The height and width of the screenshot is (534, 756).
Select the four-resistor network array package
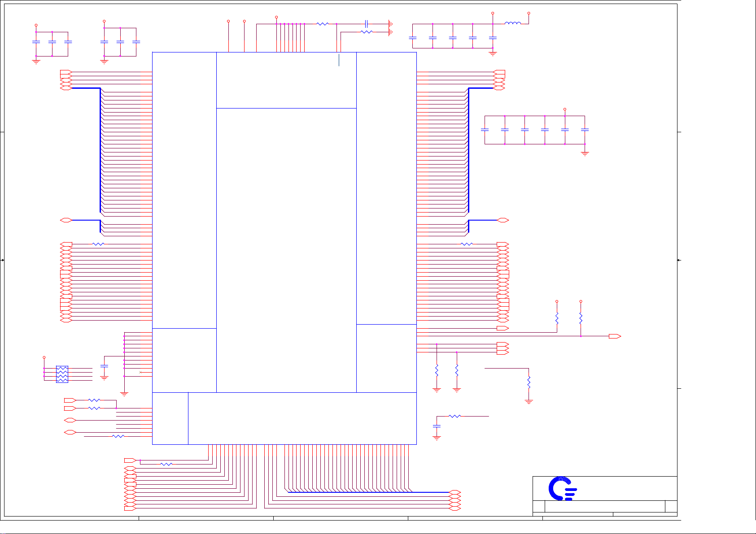coord(62,374)
